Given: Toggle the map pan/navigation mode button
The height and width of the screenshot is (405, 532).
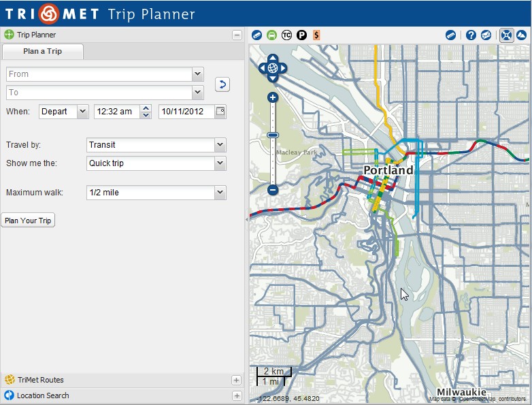Looking at the screenshot, I should click(x=505, y=35).
